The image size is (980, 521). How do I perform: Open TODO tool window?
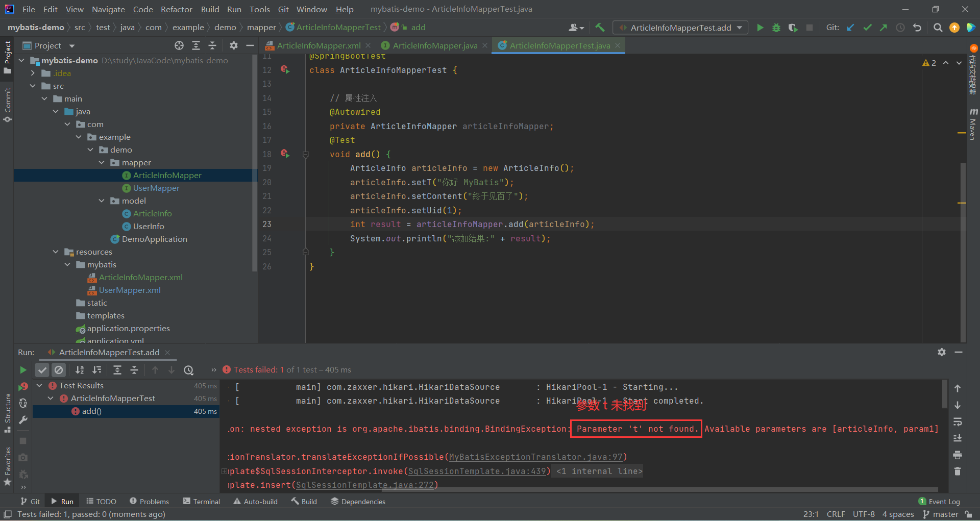point(101,502)
